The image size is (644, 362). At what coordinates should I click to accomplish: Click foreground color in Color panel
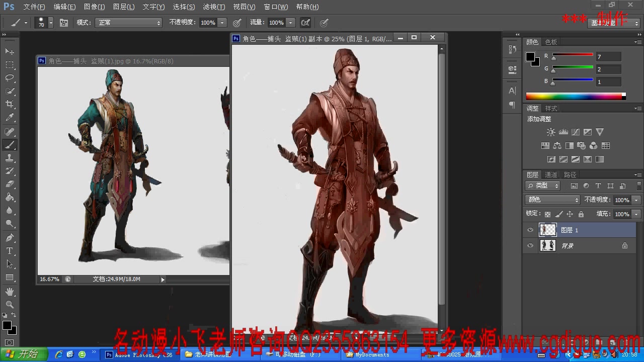(530, 57)
